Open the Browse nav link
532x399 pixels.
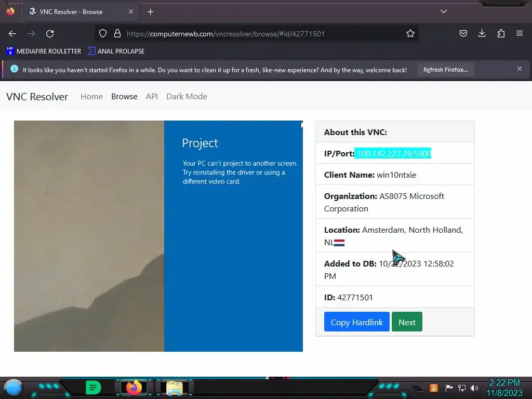(x=124, y=96)
